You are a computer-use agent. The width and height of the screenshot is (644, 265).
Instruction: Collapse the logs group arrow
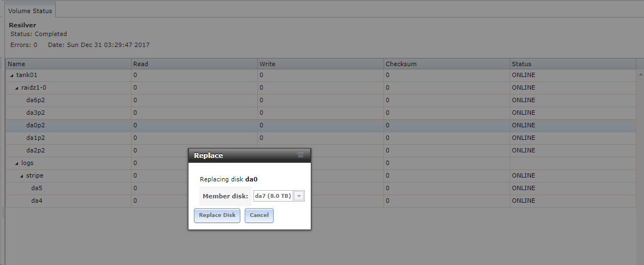pyautogui.click(x=17, y=163)
